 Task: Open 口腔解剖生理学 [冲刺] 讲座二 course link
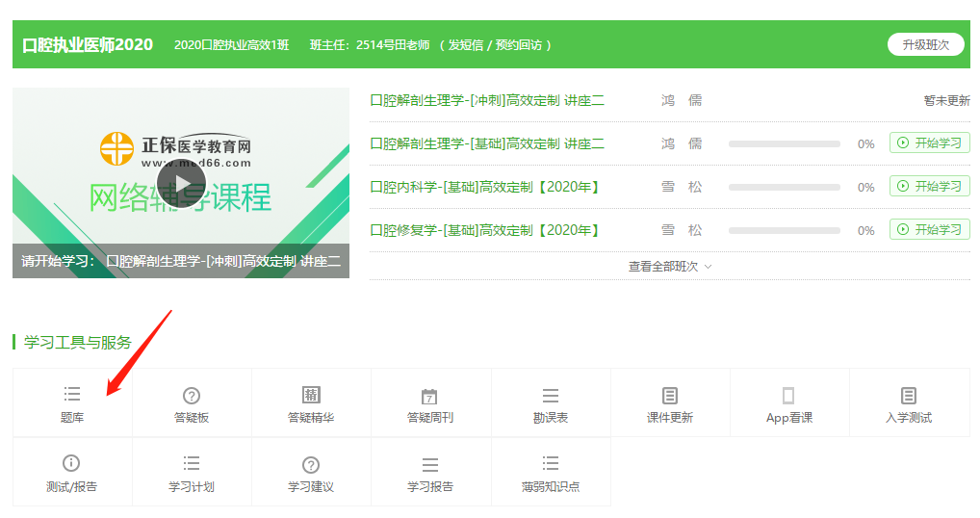[x=487, y=100]
